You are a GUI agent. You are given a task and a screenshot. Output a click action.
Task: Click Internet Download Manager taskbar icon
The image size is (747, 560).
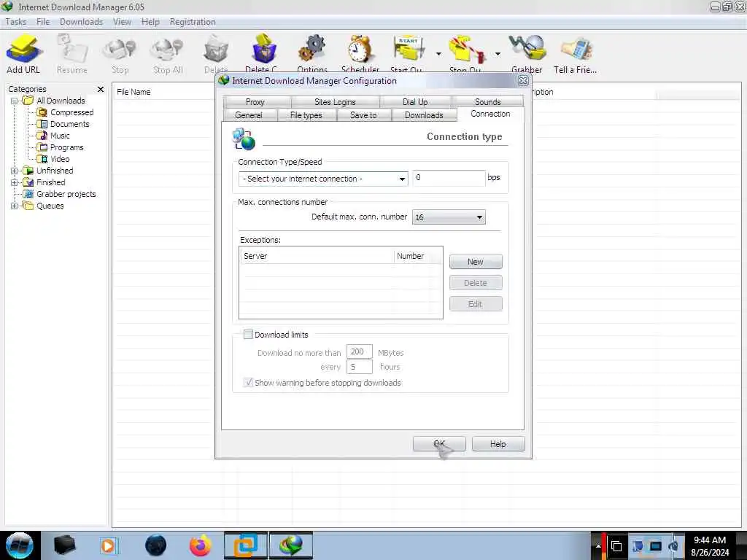[291, 545]
